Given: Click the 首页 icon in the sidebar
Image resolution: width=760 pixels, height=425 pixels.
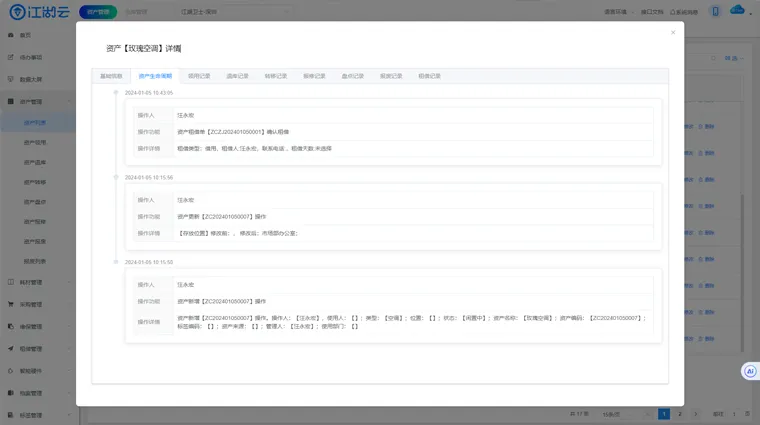Looking at the screenshot, I should tap(11, 35).
